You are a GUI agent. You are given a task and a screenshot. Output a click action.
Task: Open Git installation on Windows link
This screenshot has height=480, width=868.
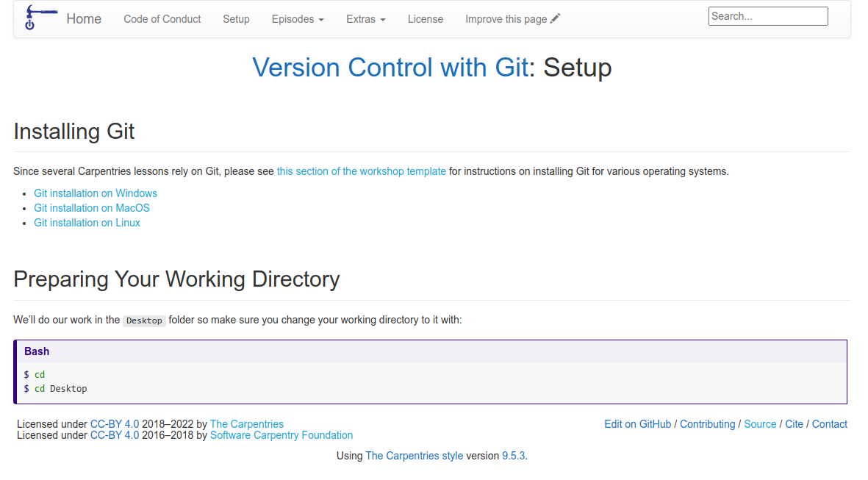96,193
